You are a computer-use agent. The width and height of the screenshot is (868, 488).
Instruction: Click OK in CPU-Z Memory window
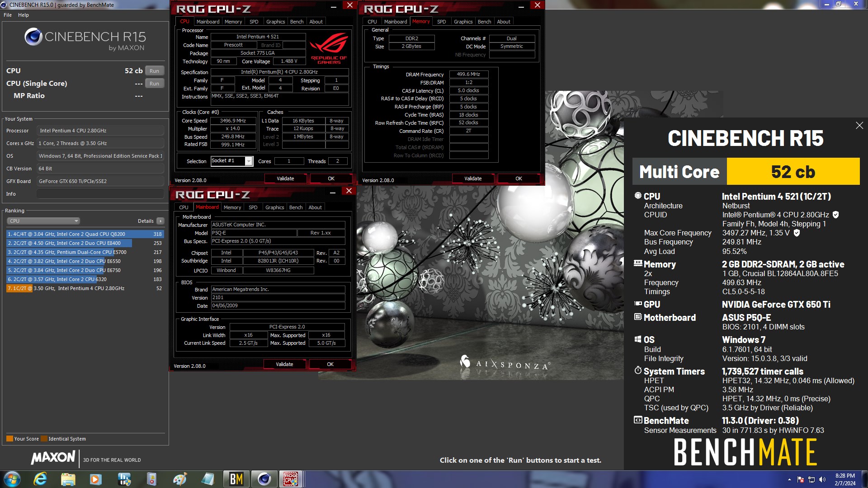pyautogui.click(x=519, y=178)
